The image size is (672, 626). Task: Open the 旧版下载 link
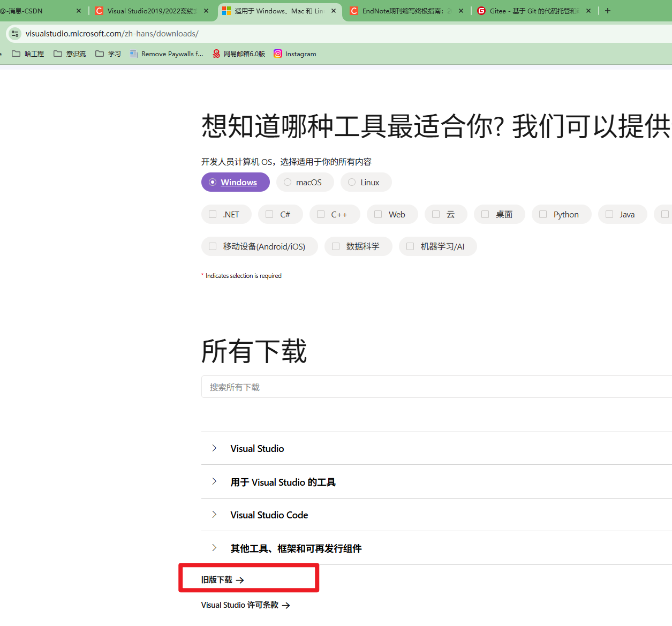[223, 580]
